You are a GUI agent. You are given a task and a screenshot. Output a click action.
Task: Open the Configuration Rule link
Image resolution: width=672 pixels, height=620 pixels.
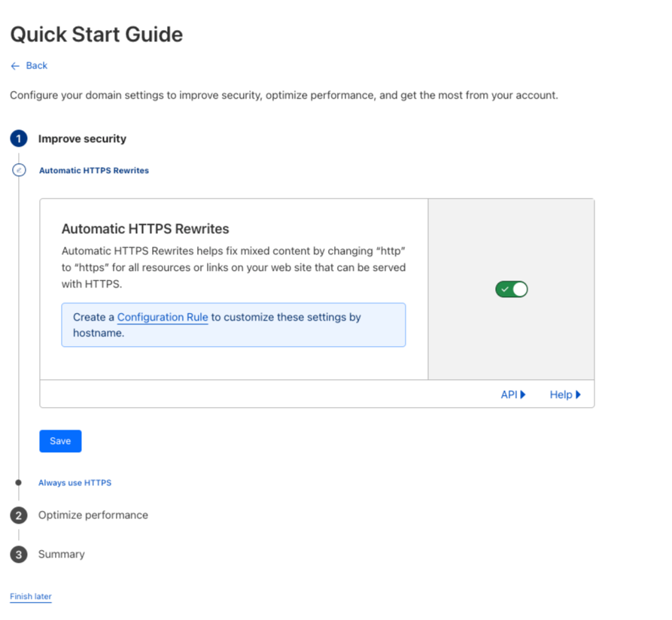click(163, 318)
